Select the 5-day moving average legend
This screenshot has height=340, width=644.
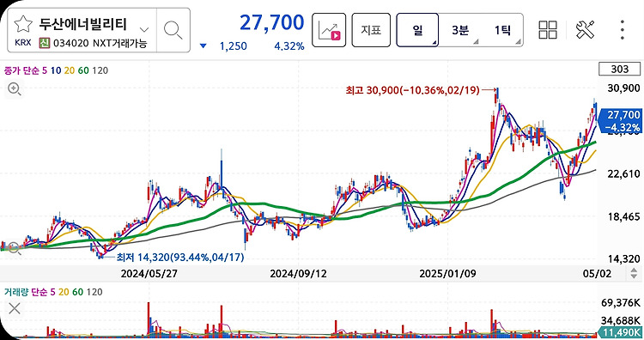(x=45, y=70)
